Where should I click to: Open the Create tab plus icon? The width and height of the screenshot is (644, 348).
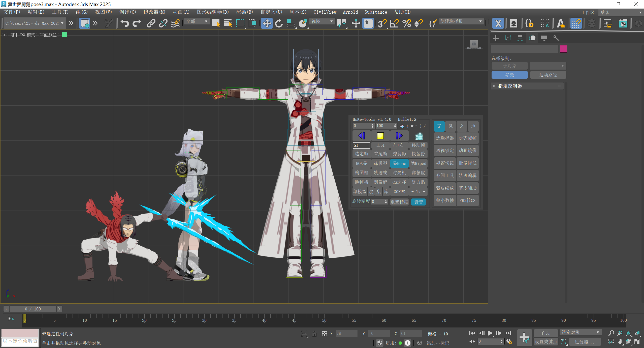[496, 38]
